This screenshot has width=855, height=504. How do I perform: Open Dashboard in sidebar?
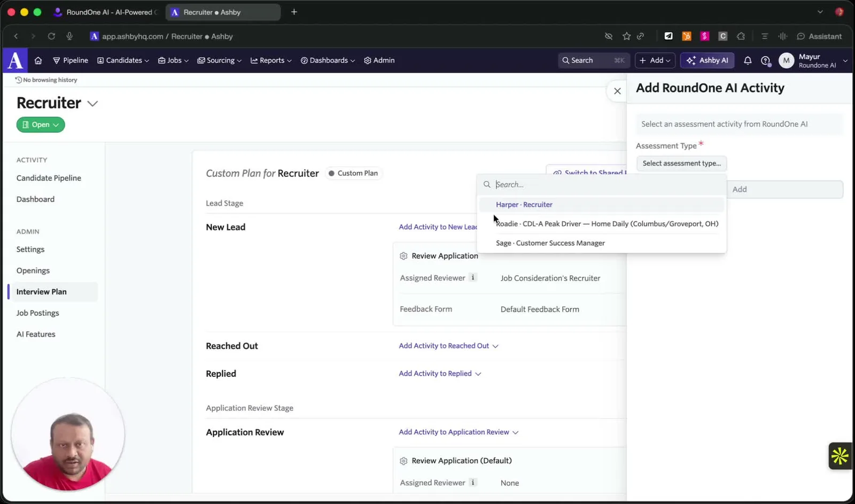(35, 199)
